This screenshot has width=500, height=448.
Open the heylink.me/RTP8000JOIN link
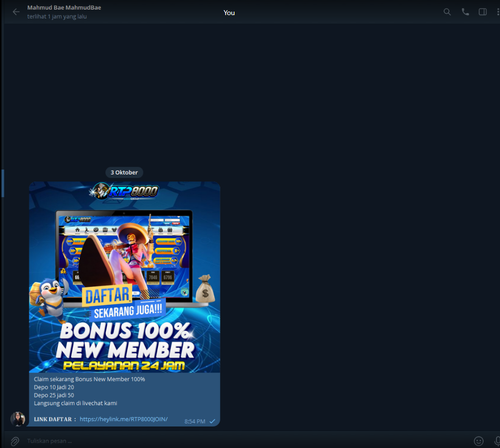coord(124,419)
